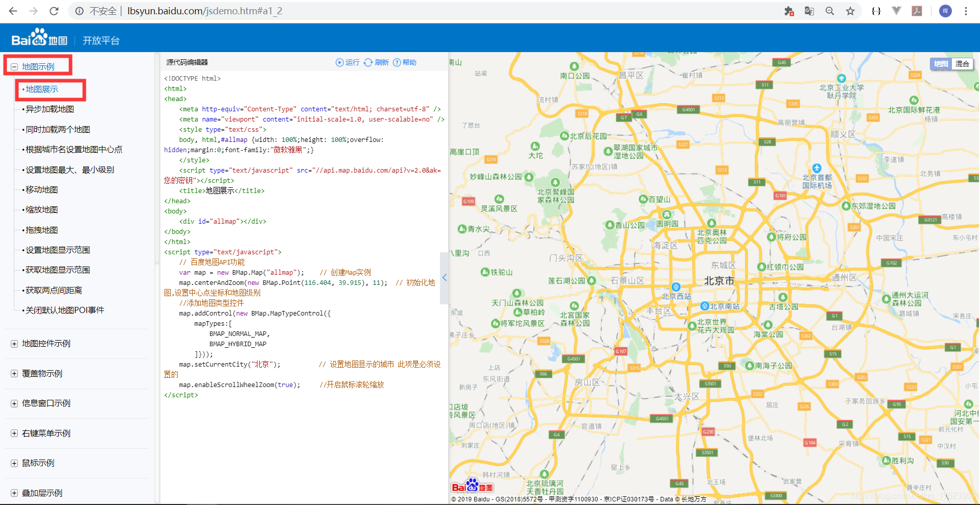Expand the 地图控件示例 section
The image size is (980, 505).
pos(14,344)
